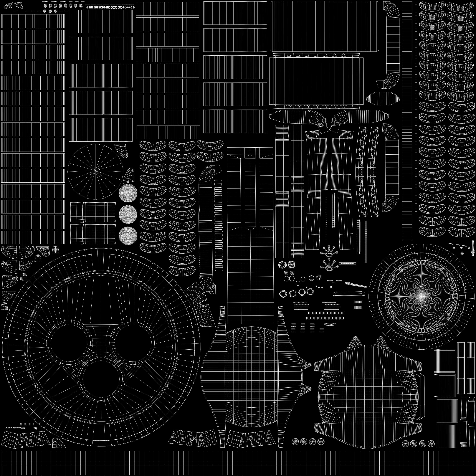Viewport: 476px width, 476px height.
Task: Click the tall ladder-like vertical strip
Action: [x=407, y=121]
